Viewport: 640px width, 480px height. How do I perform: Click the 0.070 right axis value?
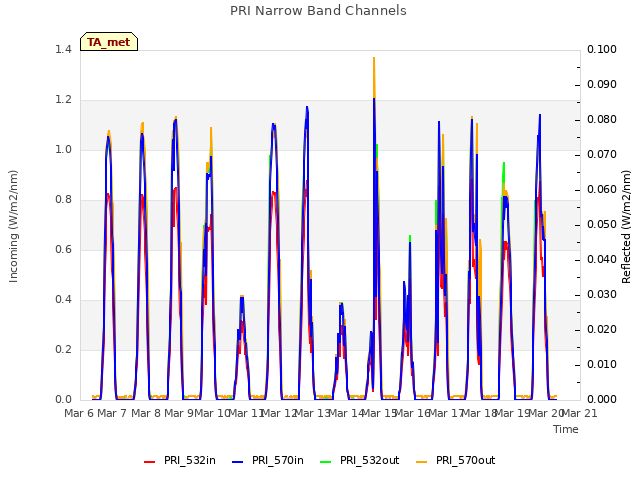[x=602, y=155]
